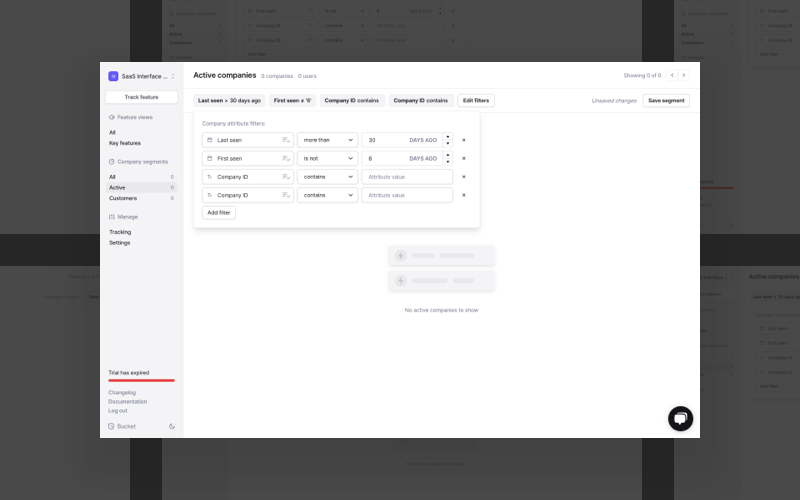Open attribute picker icon for First seen

(x=286, y=158)
